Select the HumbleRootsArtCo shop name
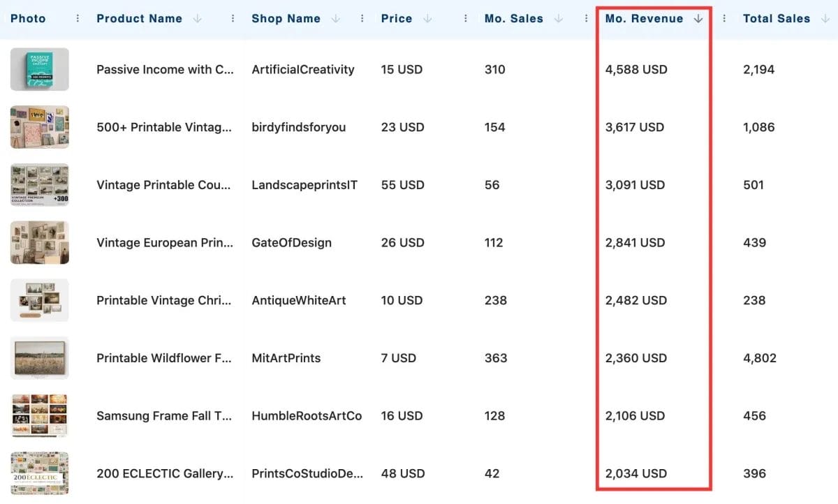This screenshot has height=504, width=838. [306, 415]
